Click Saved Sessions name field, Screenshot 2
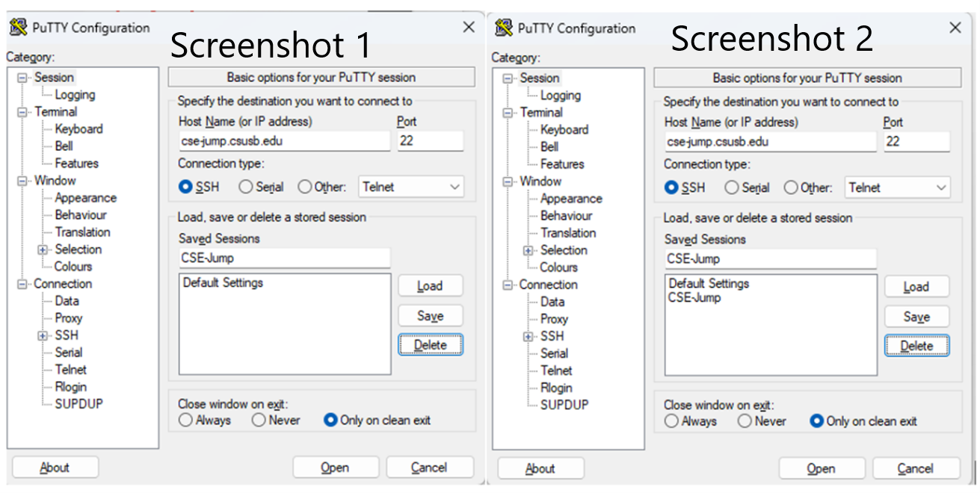This screenshot has width=980, height=493. [x=770, y=258]
